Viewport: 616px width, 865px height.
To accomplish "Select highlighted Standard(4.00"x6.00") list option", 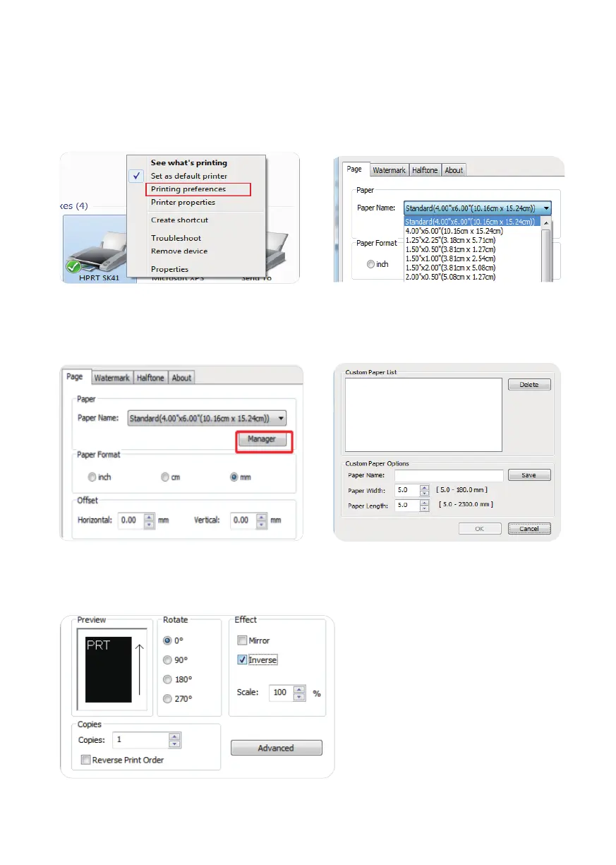I will click(x=472, y=222).
